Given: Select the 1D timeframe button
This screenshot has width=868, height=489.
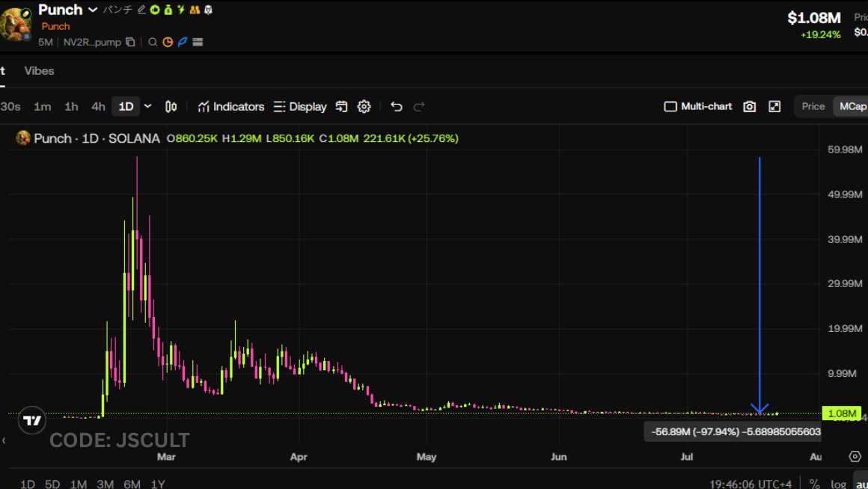Looking at the screenshot, I should coord(126,106).
